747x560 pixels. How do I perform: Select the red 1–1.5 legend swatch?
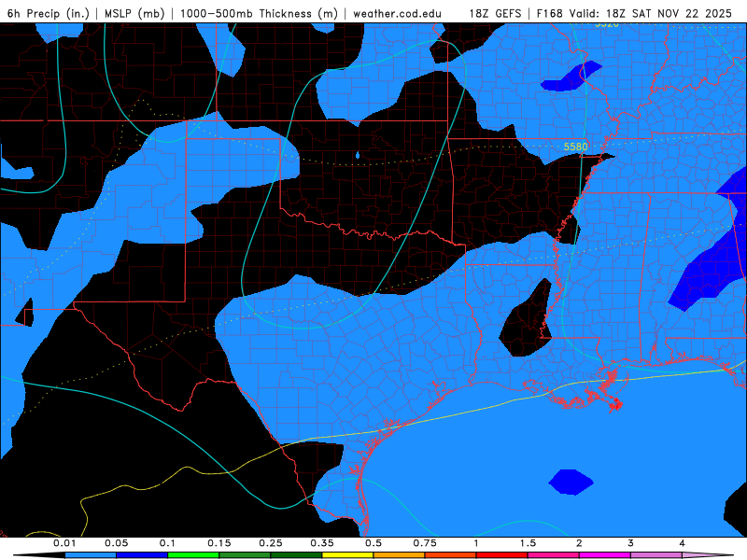click(502, 555)
